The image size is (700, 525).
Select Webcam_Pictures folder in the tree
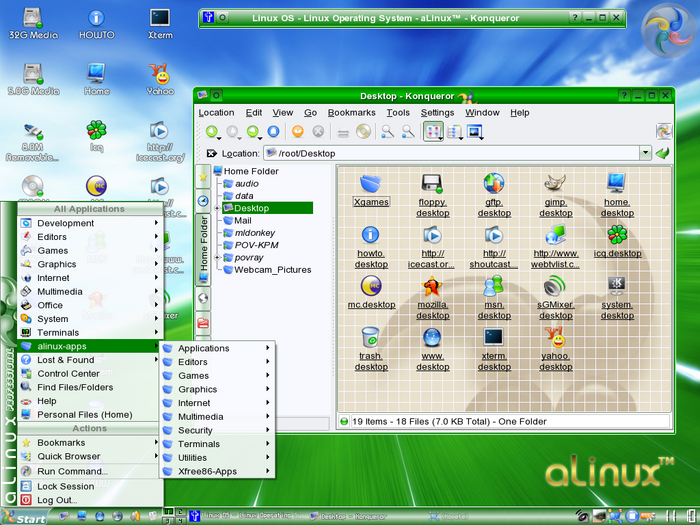(267, 270)
